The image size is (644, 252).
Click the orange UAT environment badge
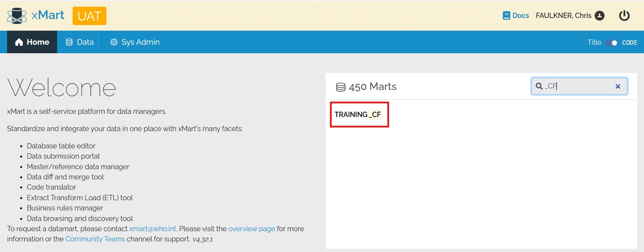[x=89, y=16]
